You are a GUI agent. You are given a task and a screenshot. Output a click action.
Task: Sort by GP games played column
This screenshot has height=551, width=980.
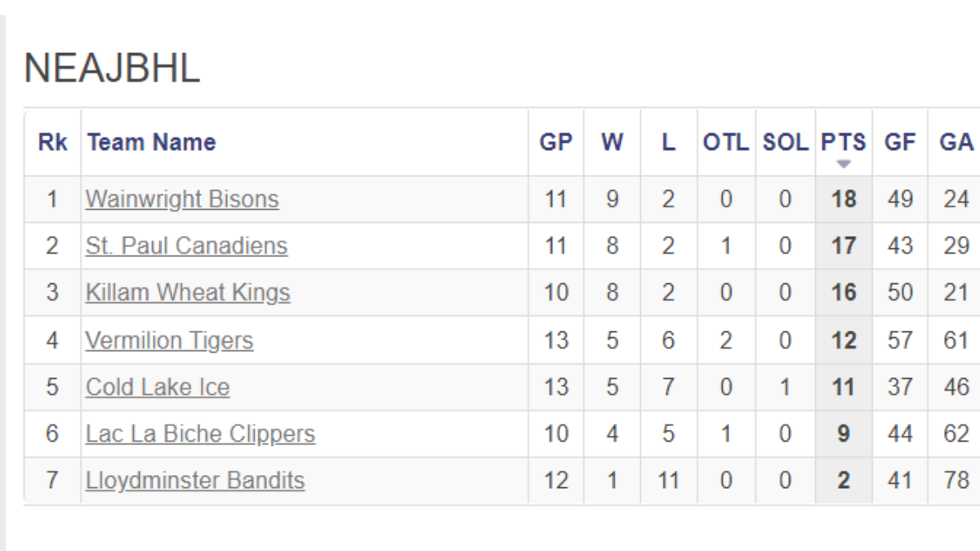pos(555,142)
